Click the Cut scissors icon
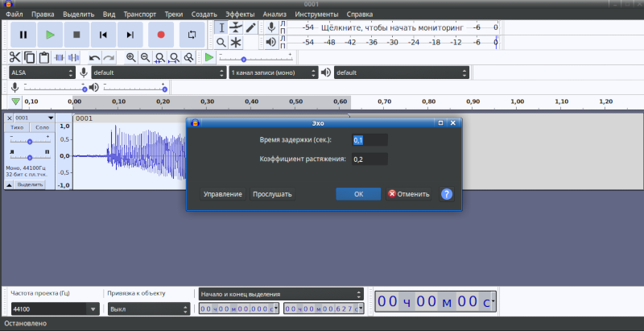Viewport: 644px width, 331px height. click(x=14, y=57)
